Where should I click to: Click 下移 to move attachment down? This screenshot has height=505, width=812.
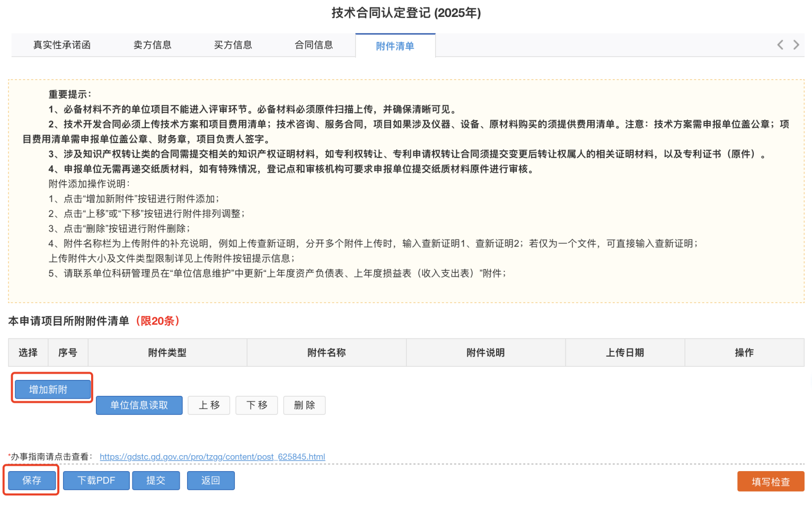(257, 405)
